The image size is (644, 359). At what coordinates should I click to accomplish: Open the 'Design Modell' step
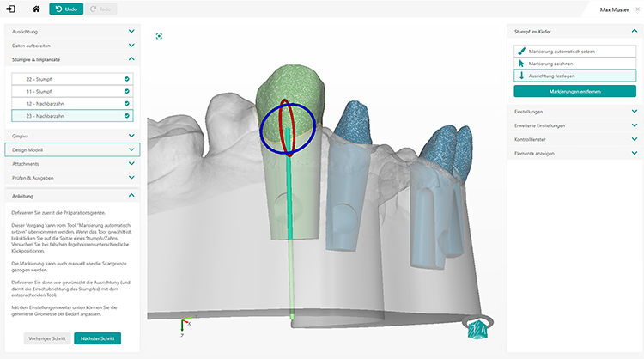pos(70,149)
